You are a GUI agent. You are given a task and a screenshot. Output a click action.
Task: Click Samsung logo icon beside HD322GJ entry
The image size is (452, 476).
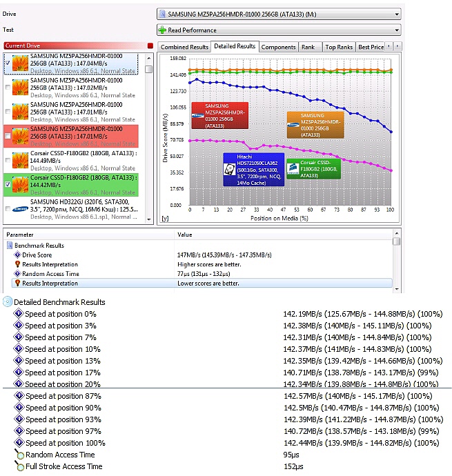[20, 209]
